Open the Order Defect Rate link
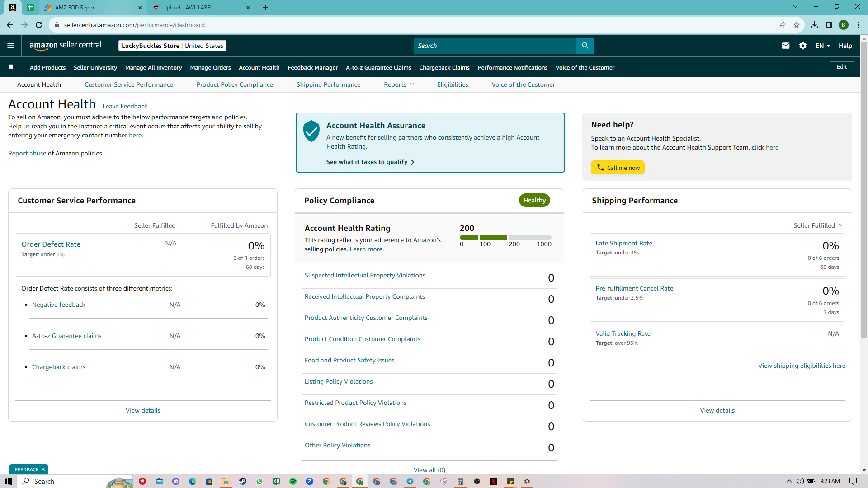Viewport: 868px width, 488px height. pyautogui.click(x=51, y=244)
